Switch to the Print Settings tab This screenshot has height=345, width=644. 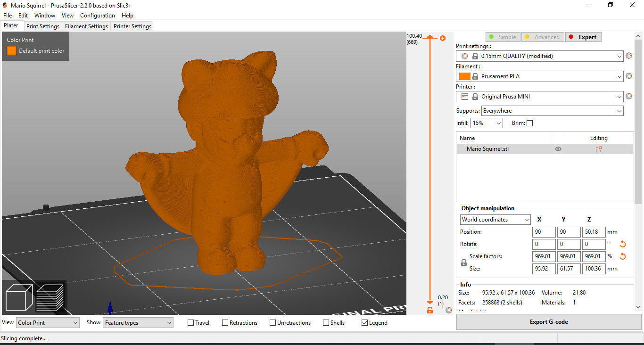point(43,26)
